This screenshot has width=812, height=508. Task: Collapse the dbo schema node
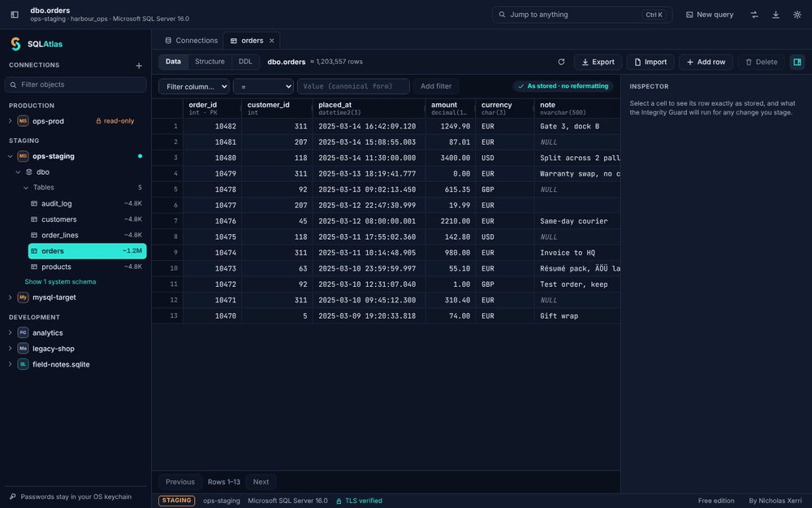(x=18, y=172)
